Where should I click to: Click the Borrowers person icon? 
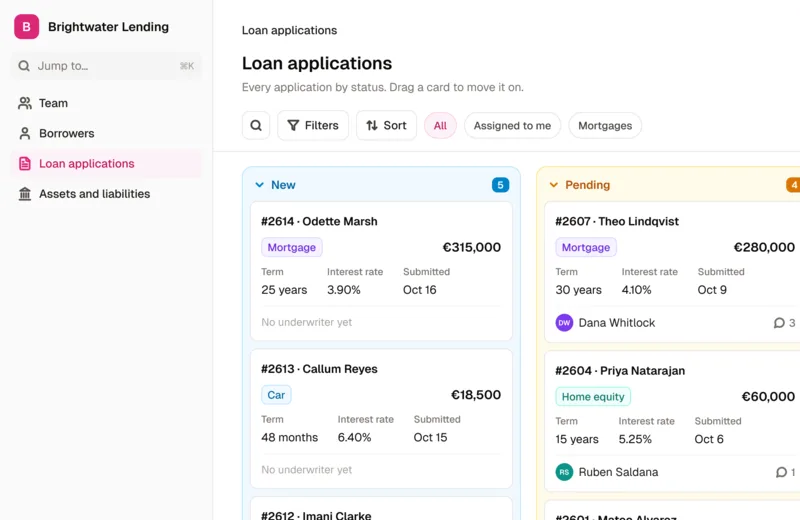click(x=24, y=133)
